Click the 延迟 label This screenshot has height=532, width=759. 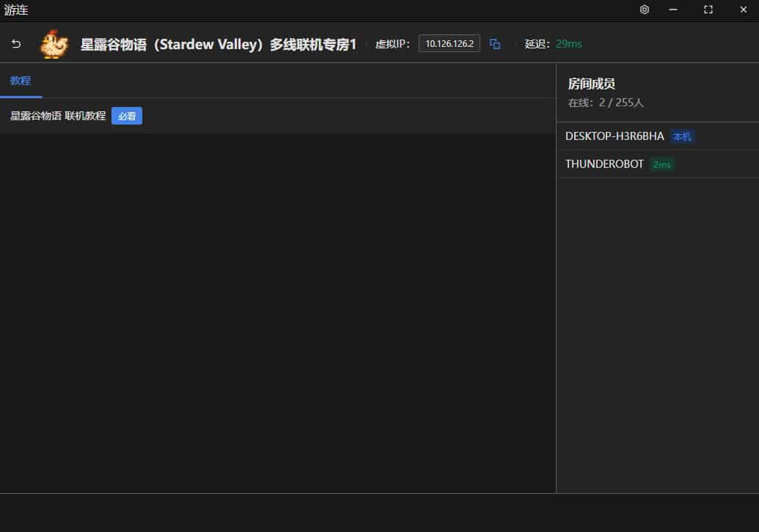pos(538,44)
